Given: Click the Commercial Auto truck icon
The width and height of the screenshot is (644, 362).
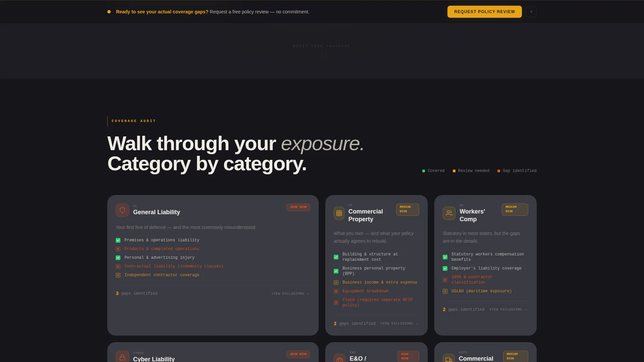Looking at the screenshot, I should pos(449,358).
